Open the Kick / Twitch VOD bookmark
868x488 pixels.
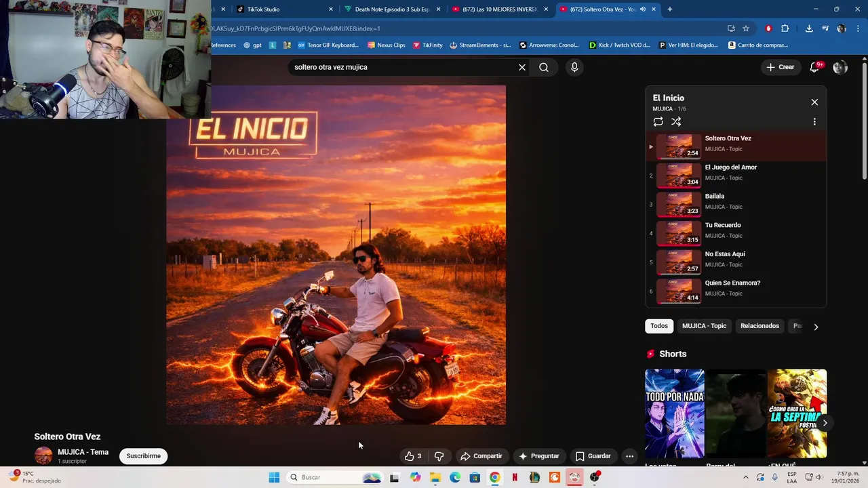point(619,45)
